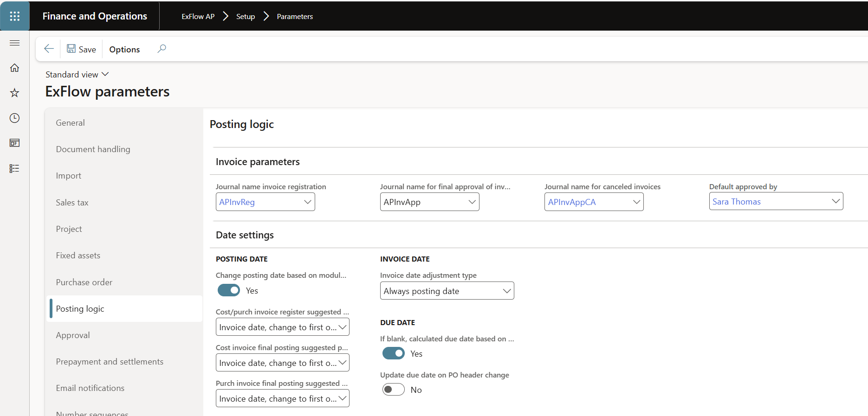The image size is (868, 416).
Task: Expand the navigation pane hamburger menu
Action: click(x=14, y=43)
